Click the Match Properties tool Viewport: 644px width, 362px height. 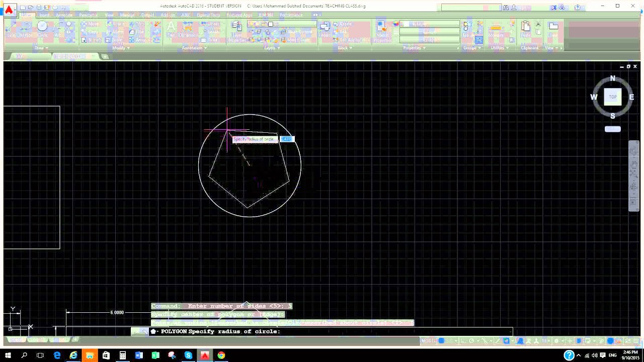(x=383, y=31)
